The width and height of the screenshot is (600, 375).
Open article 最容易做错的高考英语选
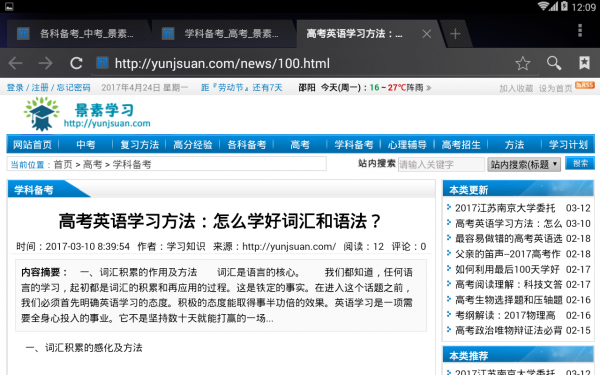point(509,239)
